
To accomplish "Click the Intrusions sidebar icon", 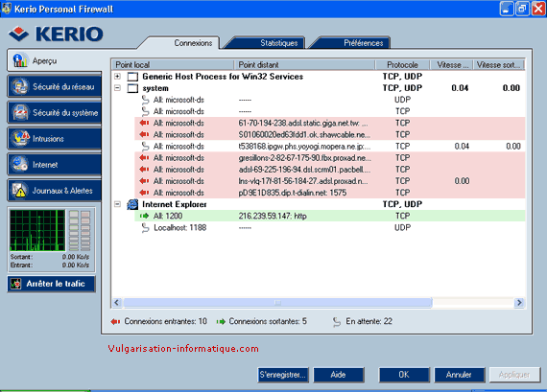I will [x=20, y=138].
